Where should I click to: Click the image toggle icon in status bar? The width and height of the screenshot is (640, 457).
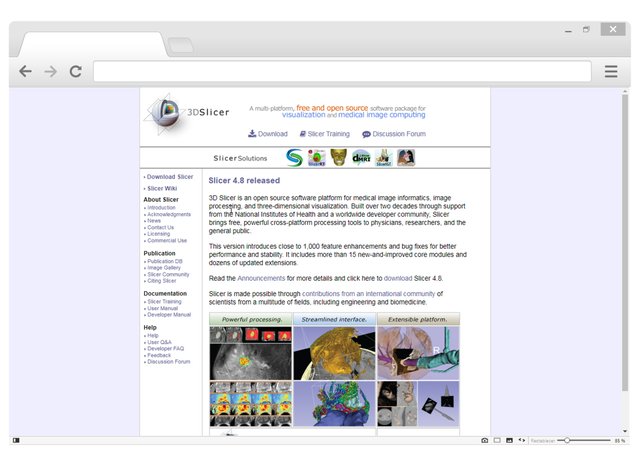pyautogui.click(x=509, y=440)
